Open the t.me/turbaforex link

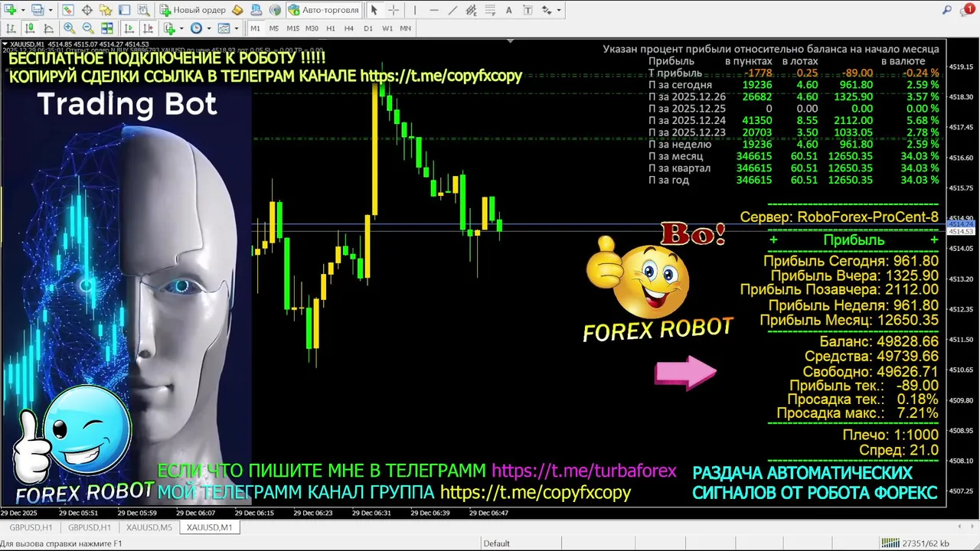(584, 471)
